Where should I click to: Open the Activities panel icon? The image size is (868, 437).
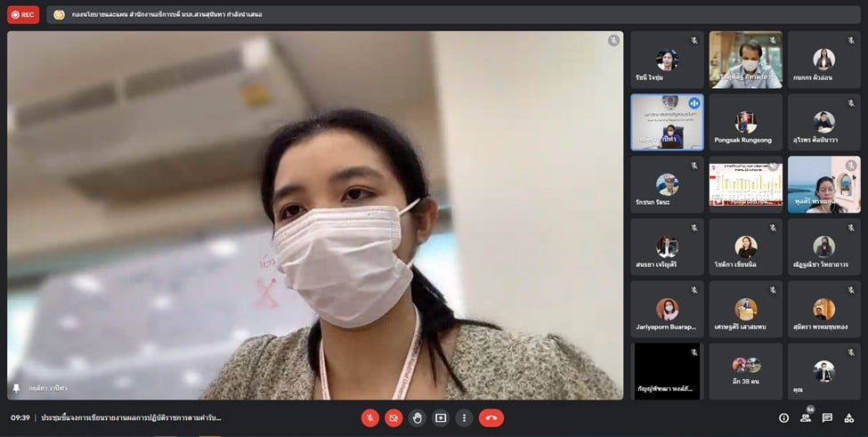(849, 417)
